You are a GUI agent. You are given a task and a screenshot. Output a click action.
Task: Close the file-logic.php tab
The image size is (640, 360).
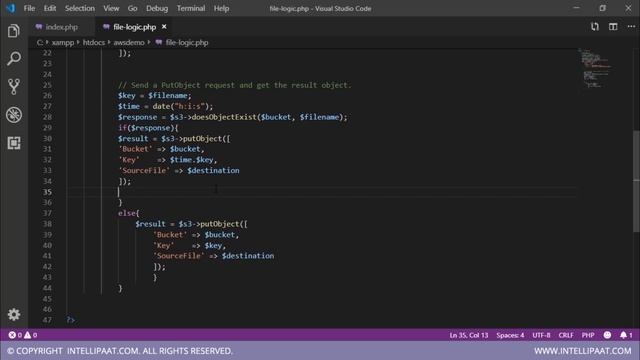164,27
